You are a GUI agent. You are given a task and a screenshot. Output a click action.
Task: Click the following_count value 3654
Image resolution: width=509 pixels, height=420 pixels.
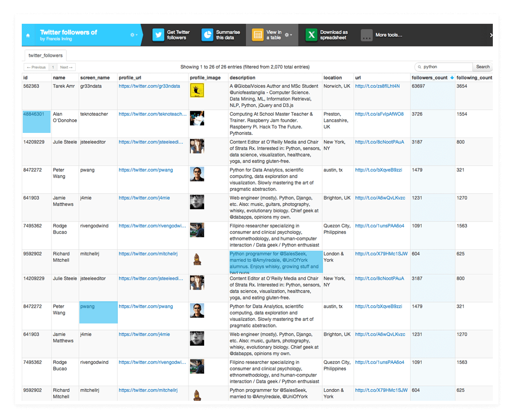point(461,86)
